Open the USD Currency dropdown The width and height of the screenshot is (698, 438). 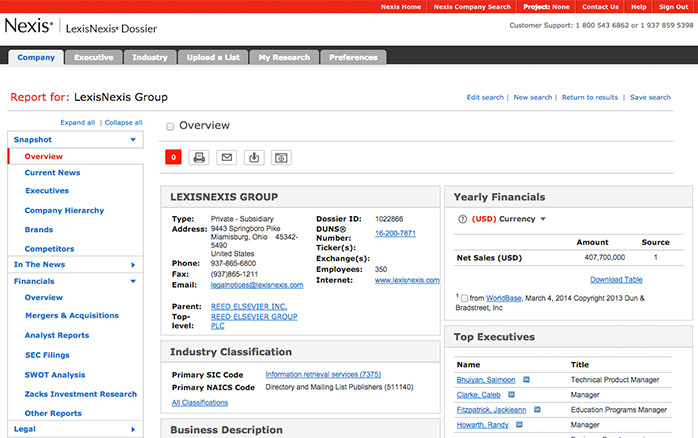coord(543,219)
